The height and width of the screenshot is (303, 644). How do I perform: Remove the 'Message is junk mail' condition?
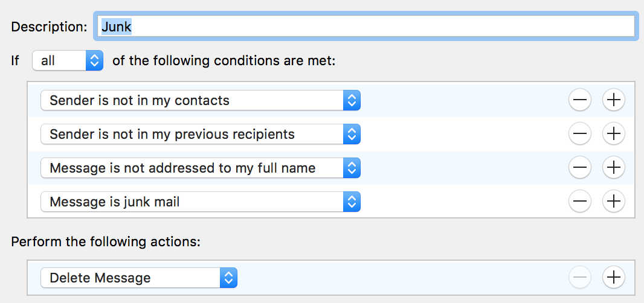pos(580,202)
